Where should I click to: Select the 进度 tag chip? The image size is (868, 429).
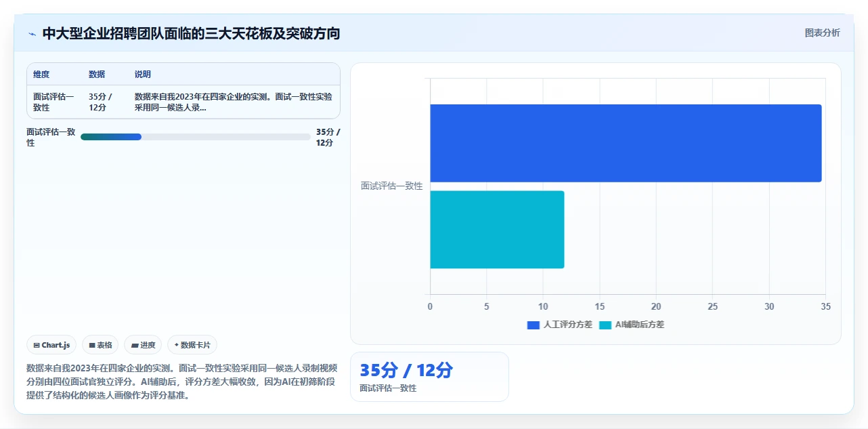click(143, 345)
